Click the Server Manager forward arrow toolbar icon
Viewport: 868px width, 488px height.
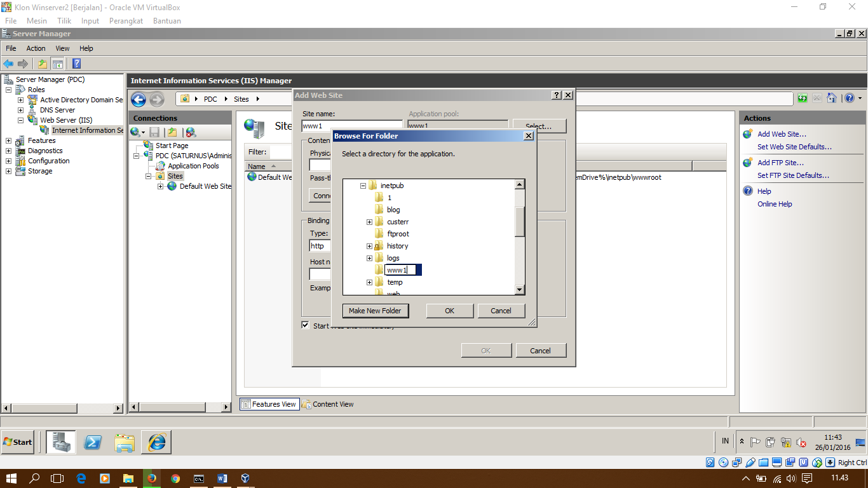coord(23,64)
